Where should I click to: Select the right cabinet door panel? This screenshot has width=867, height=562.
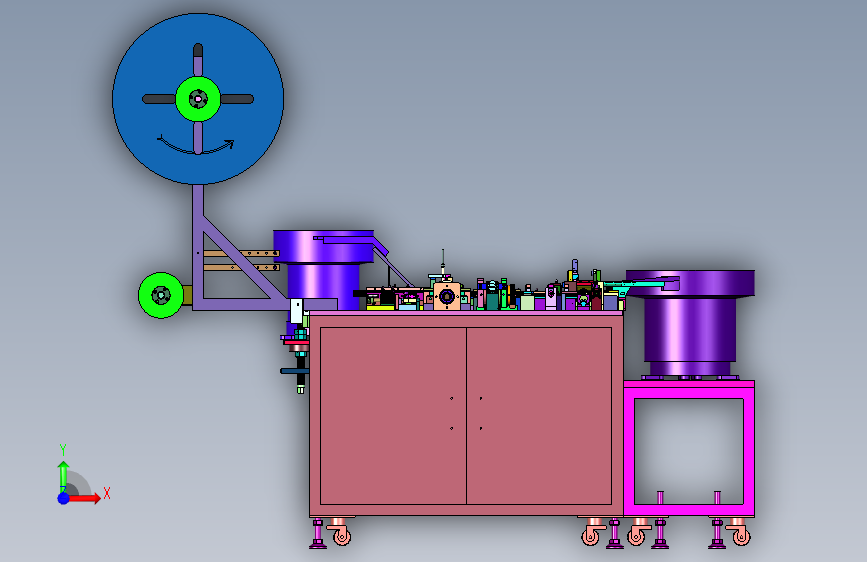(x=539, y=415)
